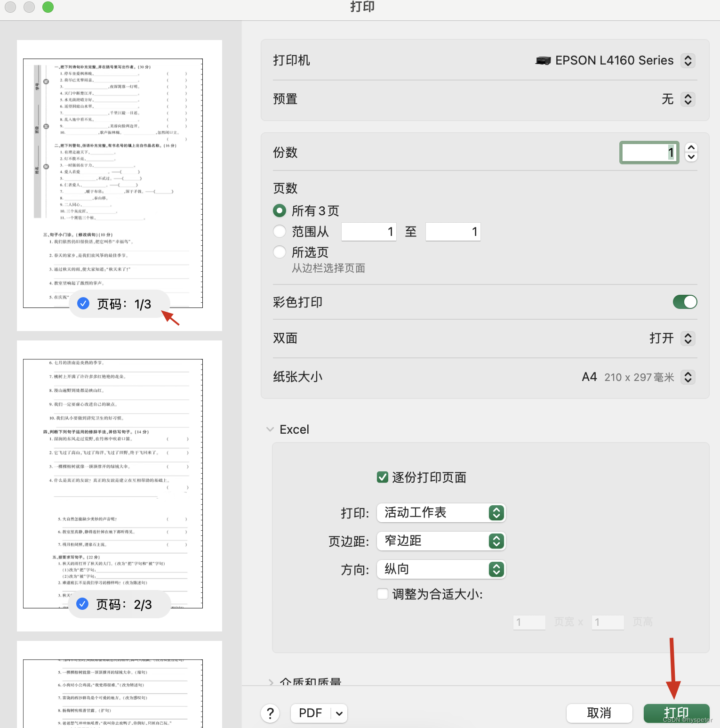Image resolution: width=720 pixels, height=728 pixels.
Task: Click the 份数 copies input field
Action: [649, 152]
